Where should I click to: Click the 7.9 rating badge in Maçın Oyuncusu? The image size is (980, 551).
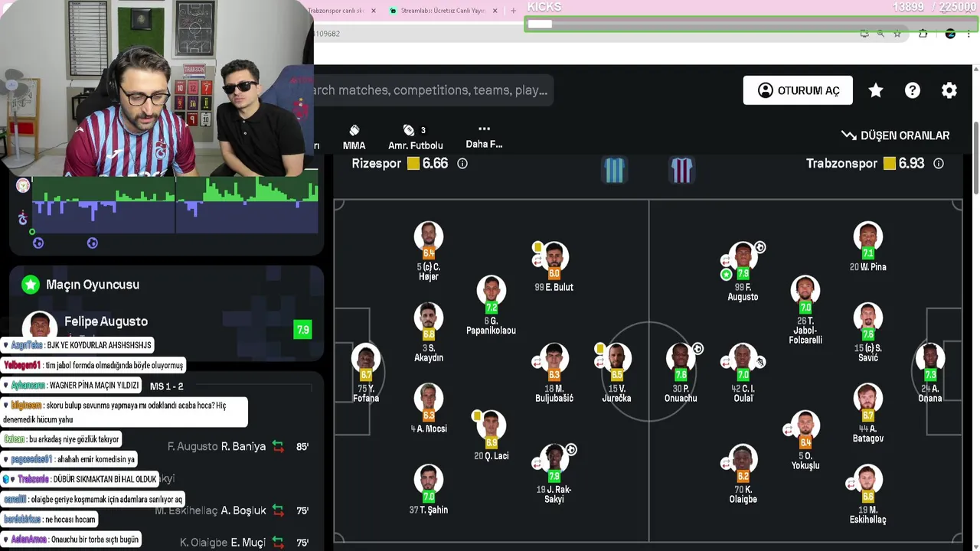pos(303,330)
